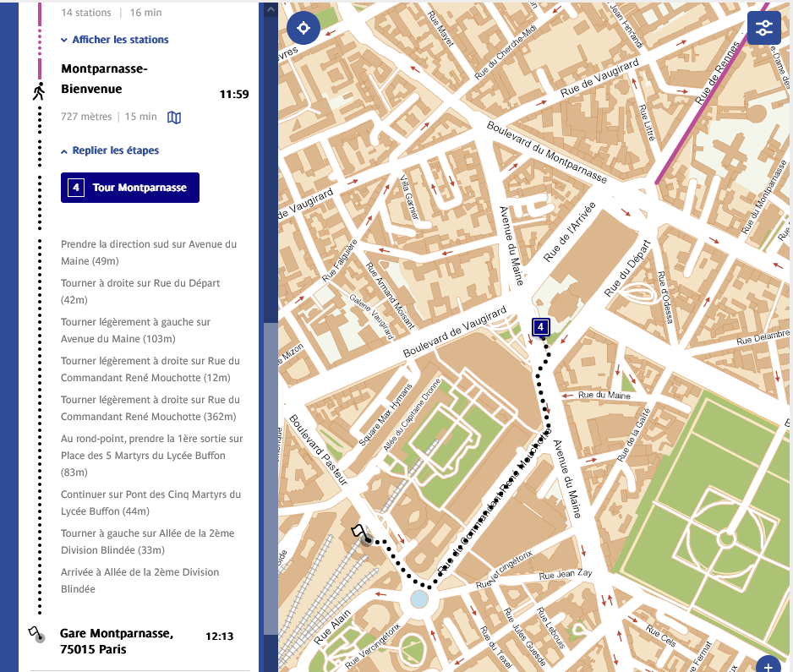Select step Prendre la direction sud sur Avenue du Maine
Screen dimensions: 793x672
(149, 252)
